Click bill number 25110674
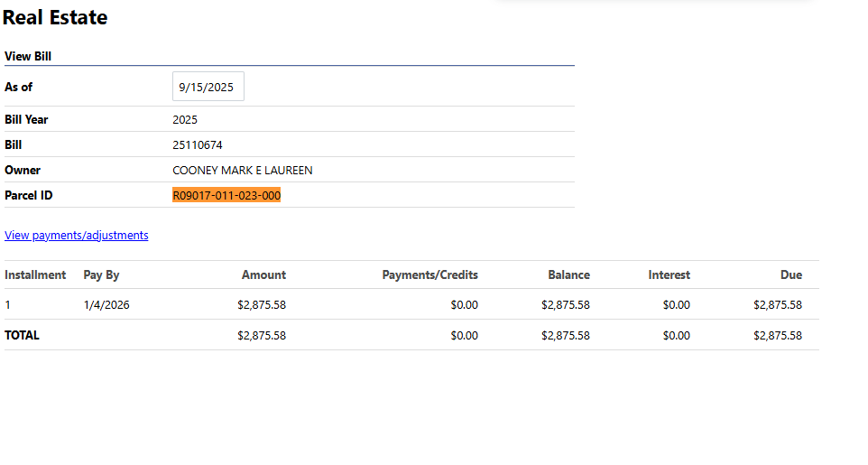Image resolution: width=868 pixels, height=465 pixels. pos(197,144)
